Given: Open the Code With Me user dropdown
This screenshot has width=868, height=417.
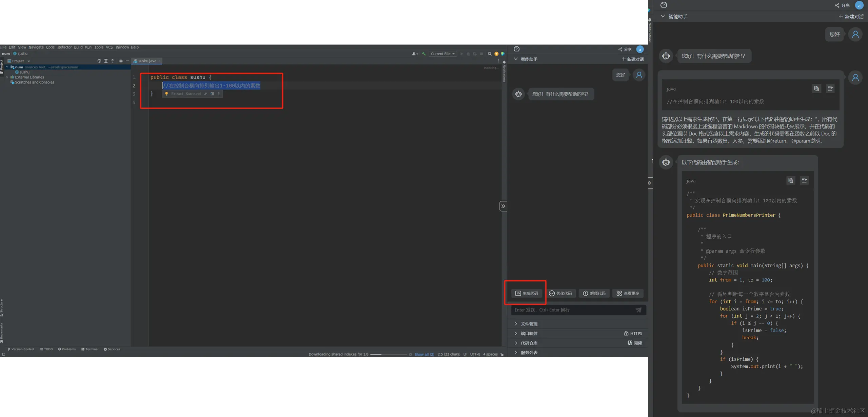Looking at the screenshot, I should (415, 54).
